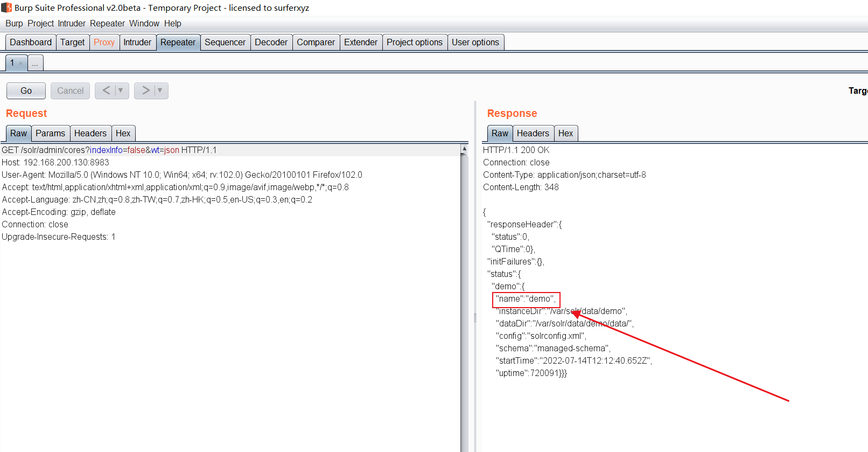Click the "startTime" JSON line
The image size is (868, 452).
point(574,360)
